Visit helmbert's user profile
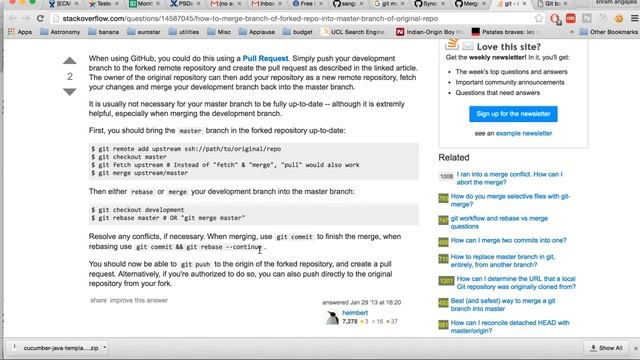 [355, 313]
